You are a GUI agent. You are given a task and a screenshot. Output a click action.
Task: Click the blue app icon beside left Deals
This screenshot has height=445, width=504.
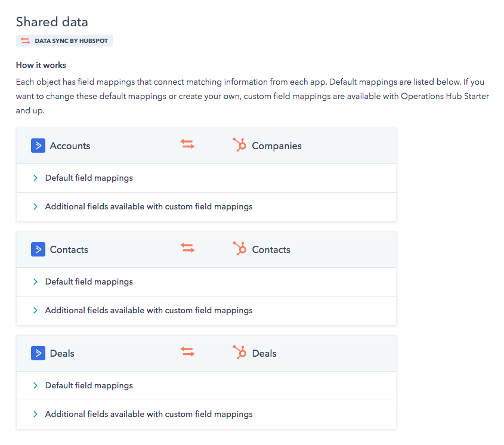38,353
